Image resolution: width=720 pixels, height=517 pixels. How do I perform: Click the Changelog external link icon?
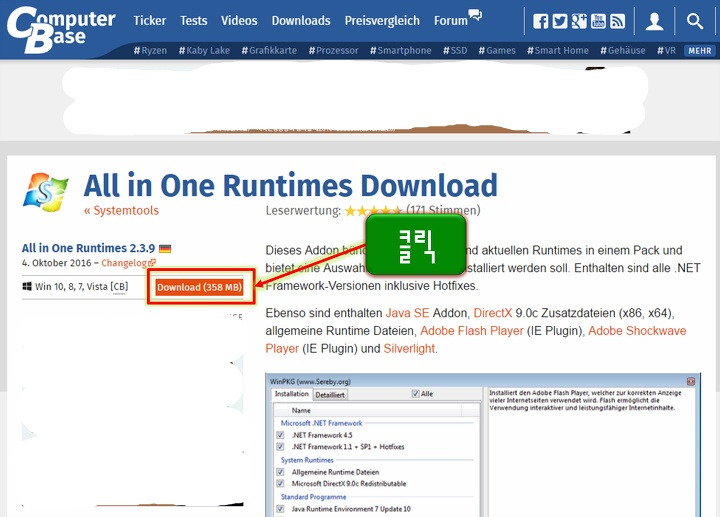tap(152, 263)
